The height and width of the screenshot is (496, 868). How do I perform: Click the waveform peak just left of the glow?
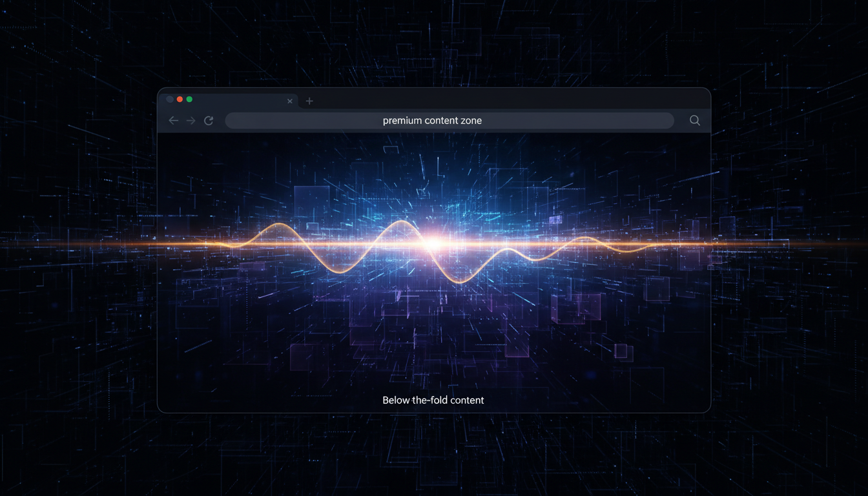(400, 222)
